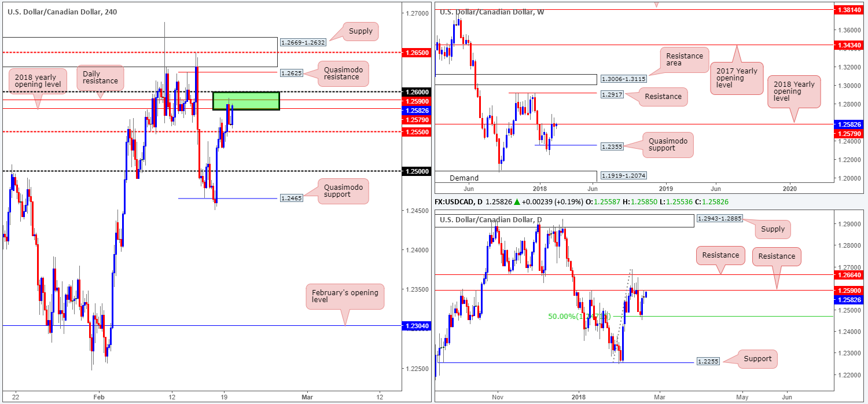Select the 1.2255 support level label
The height and width of the screenshot is (404, 868).
(708, 362)
